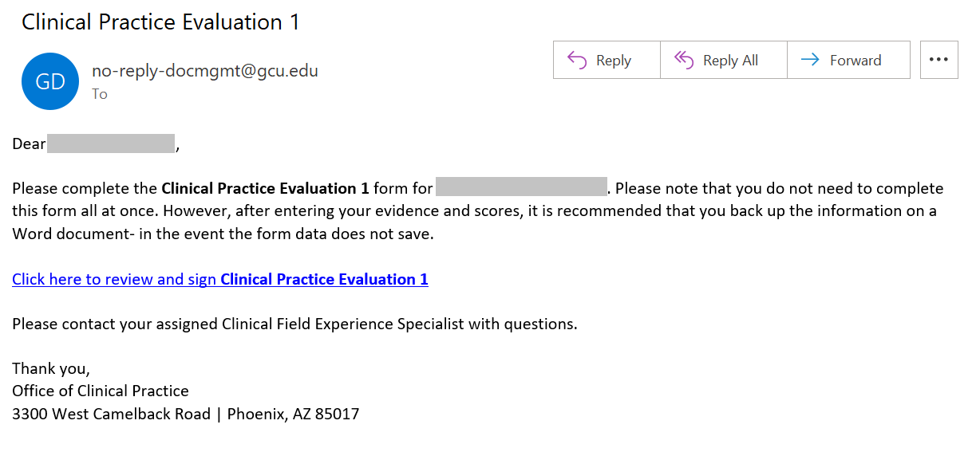Open the More actions ellipsis menu

click(x=939, y=60)
